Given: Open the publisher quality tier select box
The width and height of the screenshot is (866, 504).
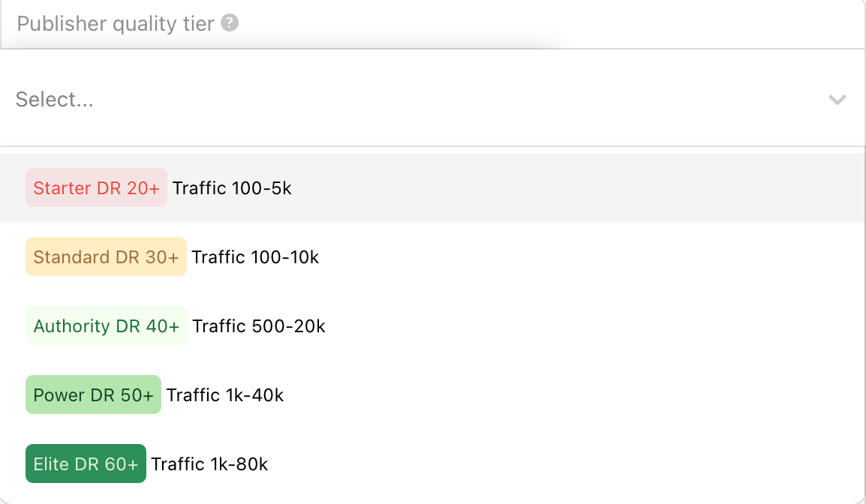Looking at the screenshot, I should [420, 100].
